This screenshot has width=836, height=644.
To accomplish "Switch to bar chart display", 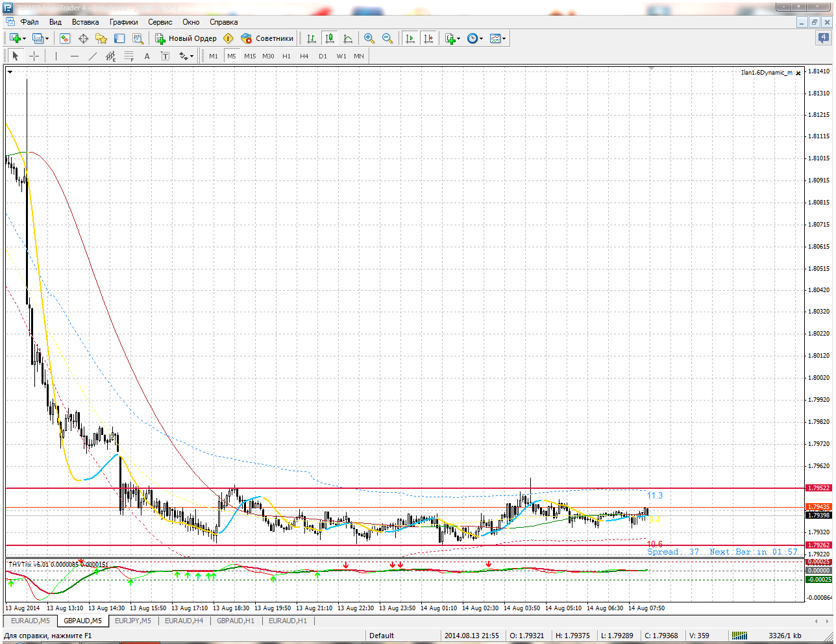I will pyautogui.click(x=312, y=38).
